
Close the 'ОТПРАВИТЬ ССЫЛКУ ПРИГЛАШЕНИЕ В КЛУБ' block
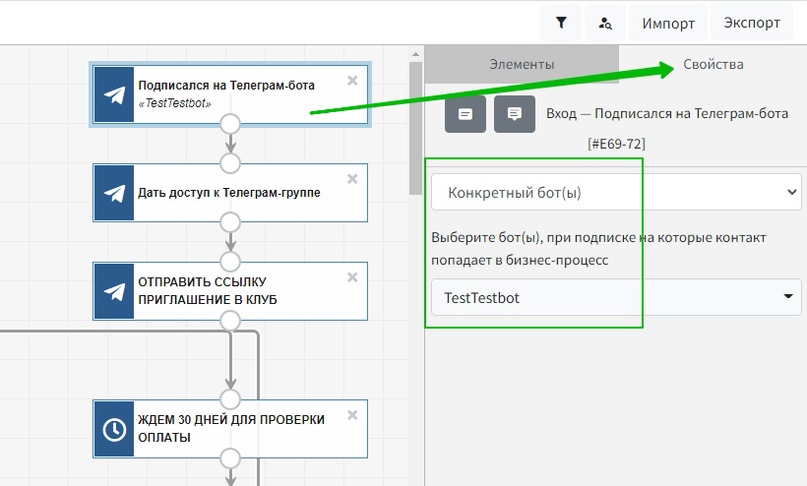(352, 277)
